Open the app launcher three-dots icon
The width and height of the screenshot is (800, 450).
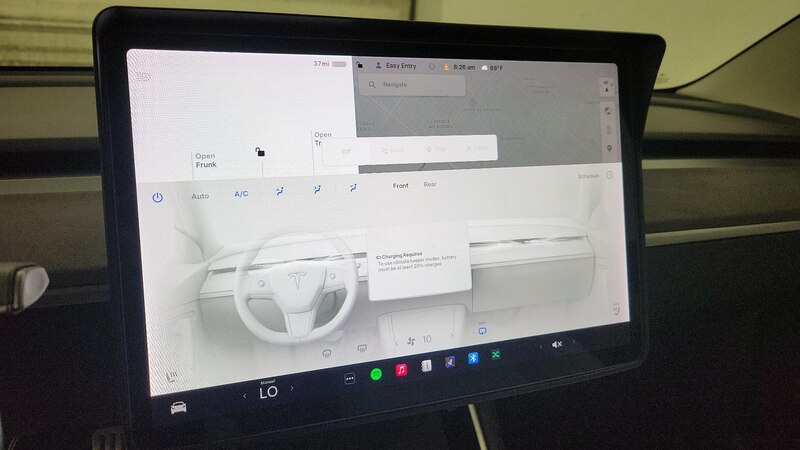click(x=349, y=378)
